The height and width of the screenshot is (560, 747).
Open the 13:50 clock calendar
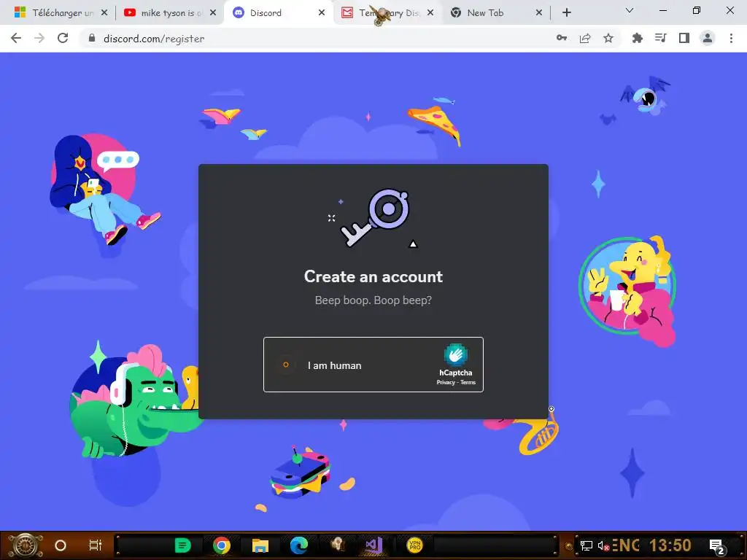pos(670,545)
